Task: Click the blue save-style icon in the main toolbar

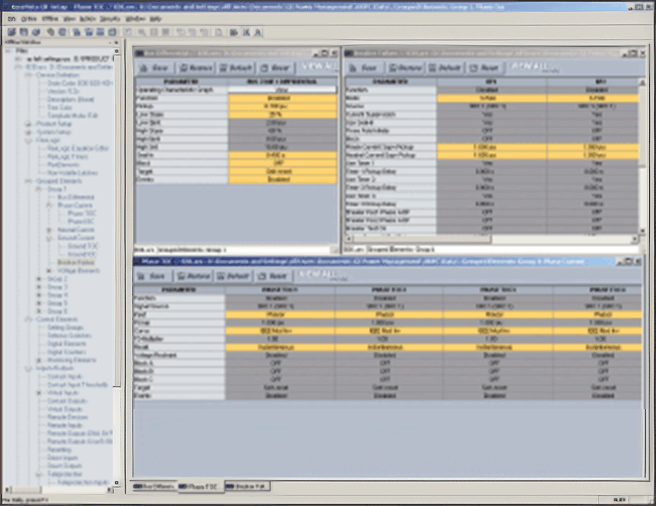Action: click(x=24, y=32)
